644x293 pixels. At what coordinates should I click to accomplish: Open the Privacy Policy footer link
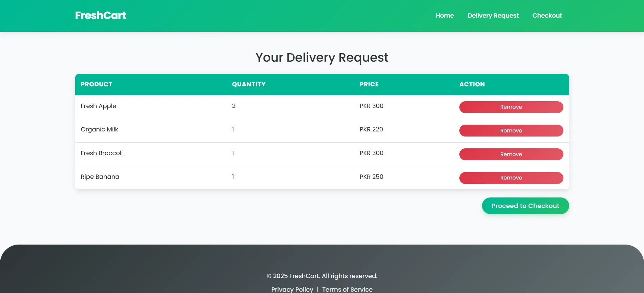point(292,289)
